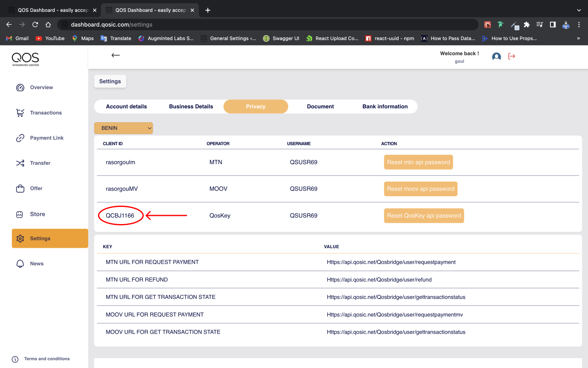Expand the BENIN country dropdown
The image size is (588, 368).
123,128
